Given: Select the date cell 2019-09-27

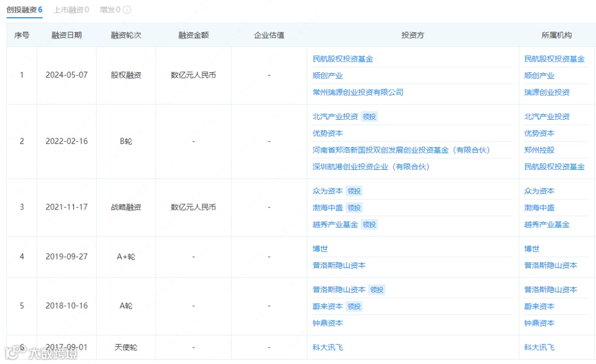Looking at the screenshot, I should [67, 257].
